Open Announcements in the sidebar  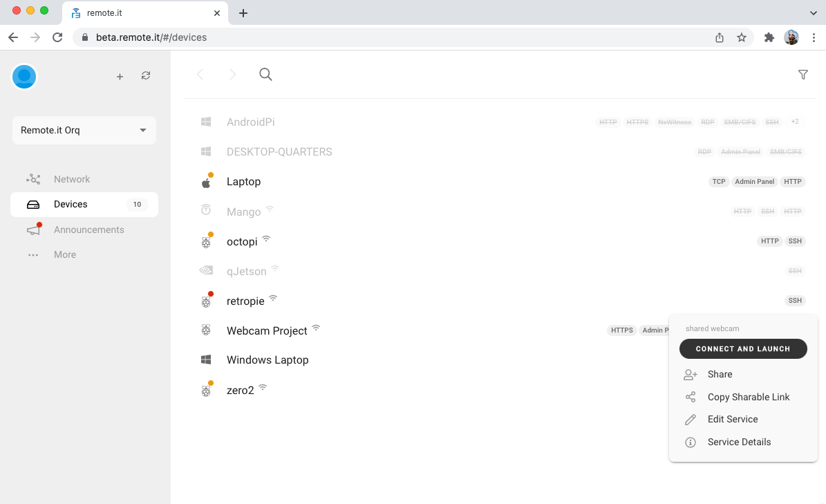[84, 230]
